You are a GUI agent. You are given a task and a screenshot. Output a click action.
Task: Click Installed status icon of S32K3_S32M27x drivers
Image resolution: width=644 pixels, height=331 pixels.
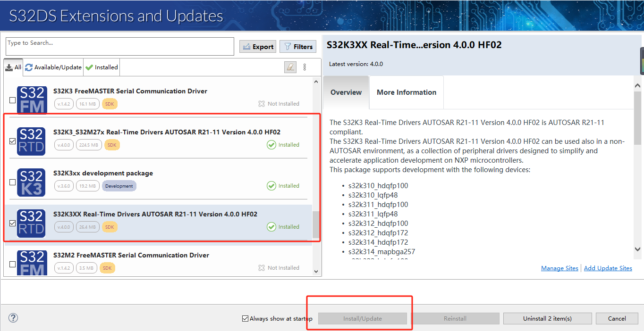(x=271, y=145)
